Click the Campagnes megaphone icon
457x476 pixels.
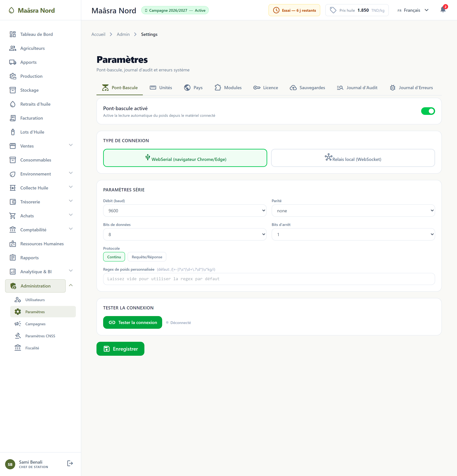pos(18,324)
